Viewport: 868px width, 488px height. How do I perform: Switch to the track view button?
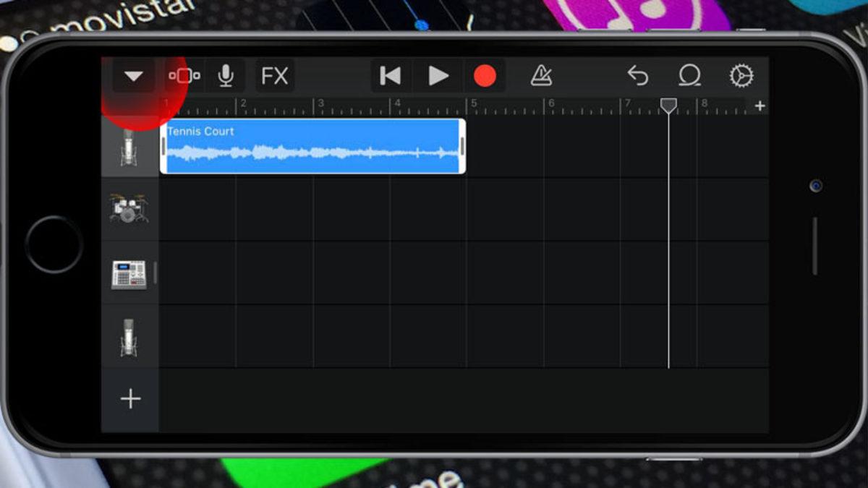point(184,76)
